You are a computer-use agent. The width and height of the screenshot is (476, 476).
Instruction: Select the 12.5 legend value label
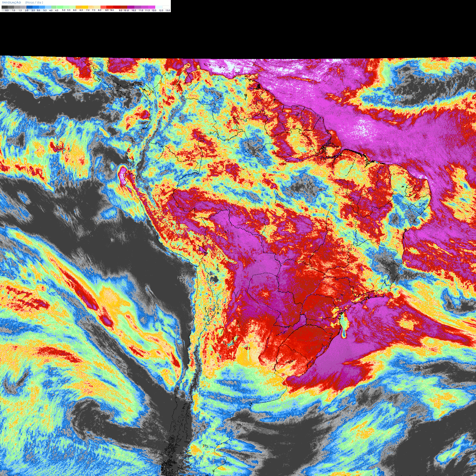pos(161,10)
